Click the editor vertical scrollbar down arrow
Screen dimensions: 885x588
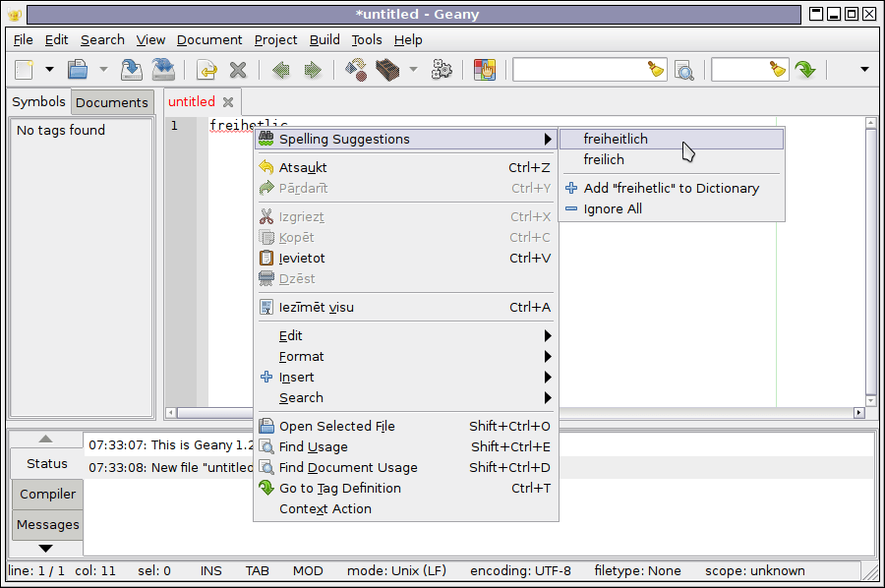[x=870, y=401]
